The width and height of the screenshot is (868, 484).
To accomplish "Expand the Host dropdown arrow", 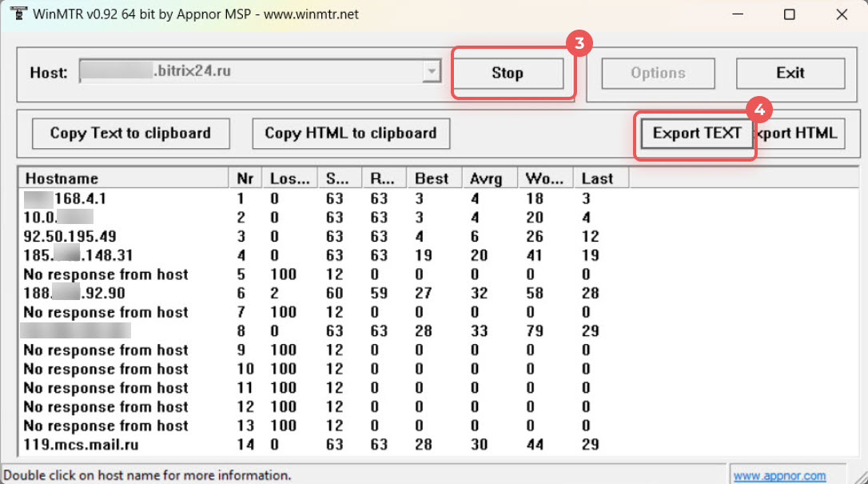I will click(x=432, y=71).
